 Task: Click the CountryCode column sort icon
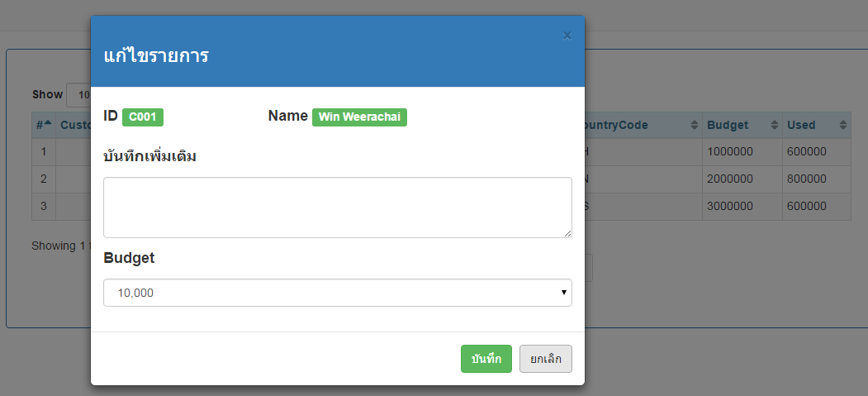(x=695, y=126)
